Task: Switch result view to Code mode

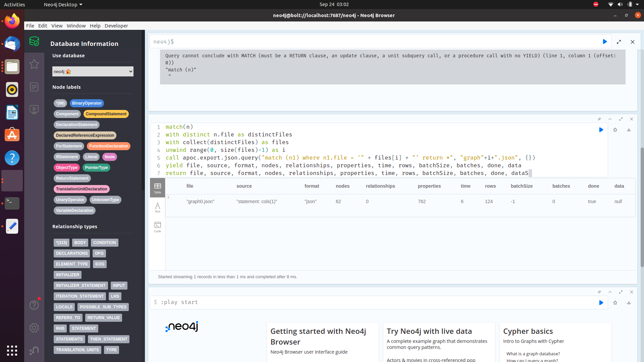Action: click(157, 227)
